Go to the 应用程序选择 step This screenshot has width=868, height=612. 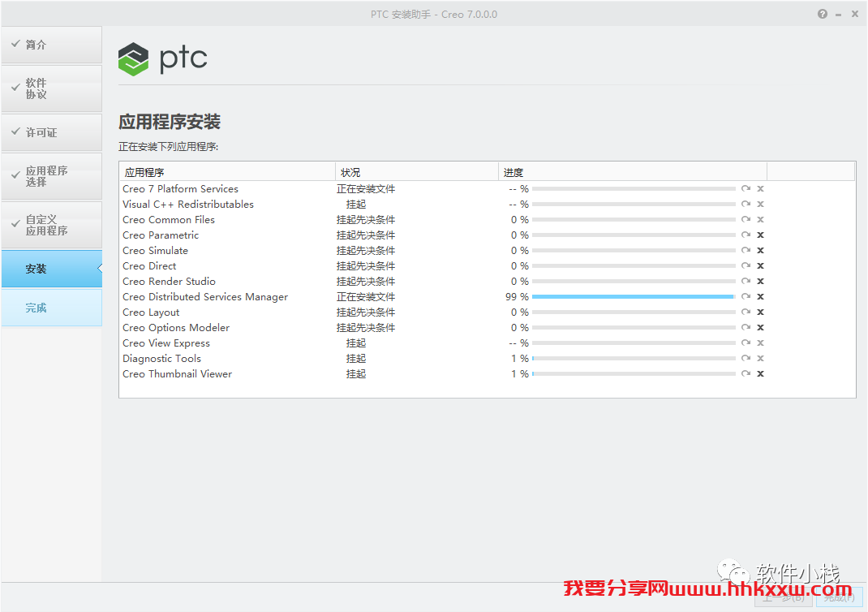tap(51, 176)
